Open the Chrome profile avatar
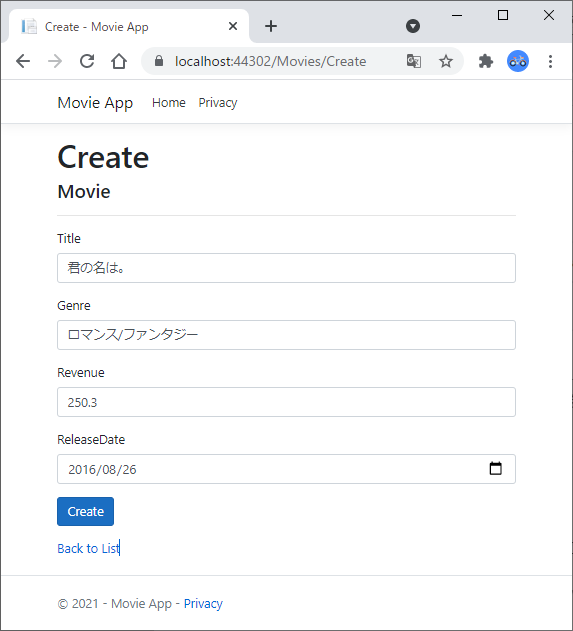The height and width of the screenshot is (631, 573). 518,61
